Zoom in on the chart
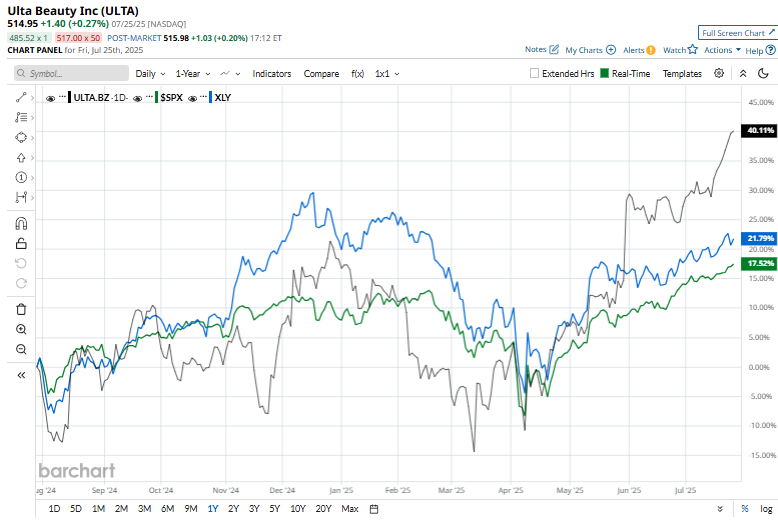The width and height of the screenshot is (778, 520). 21,329
